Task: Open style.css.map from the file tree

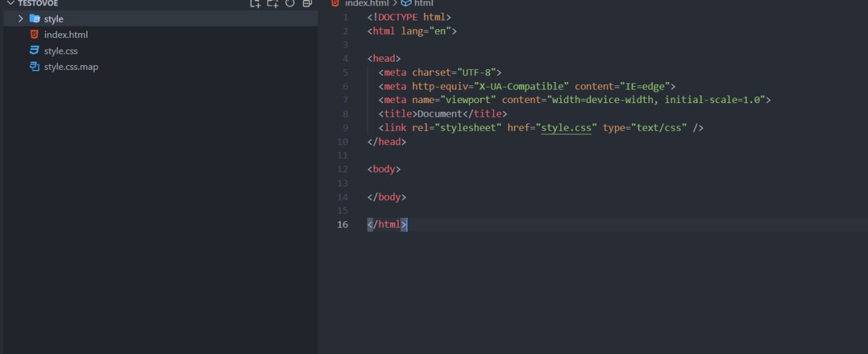Action: click(71, 67)
